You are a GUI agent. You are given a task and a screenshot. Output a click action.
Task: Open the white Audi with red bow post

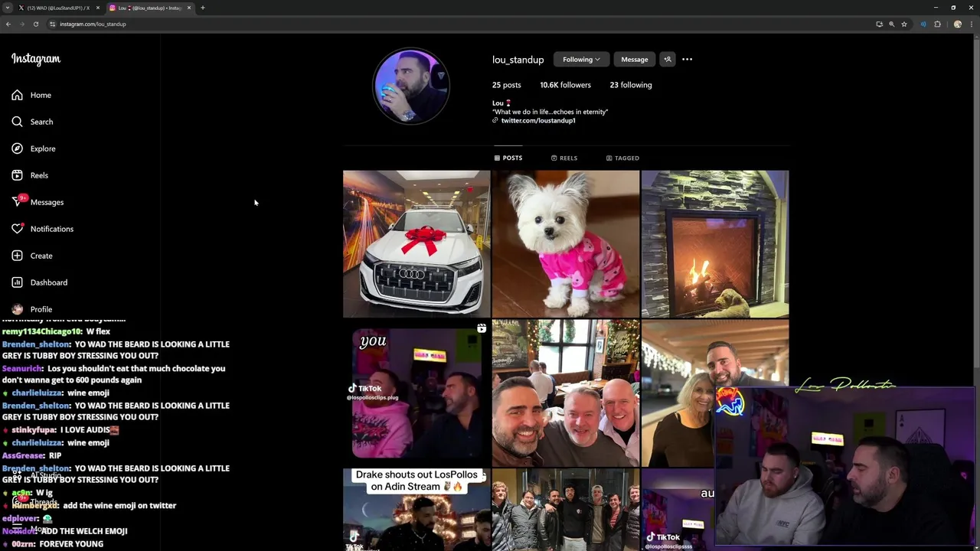click(x=416, y=243)
